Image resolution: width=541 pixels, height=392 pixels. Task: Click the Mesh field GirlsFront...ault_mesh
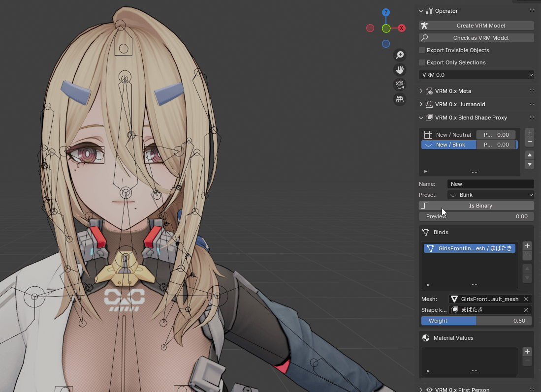coord(486,299)
